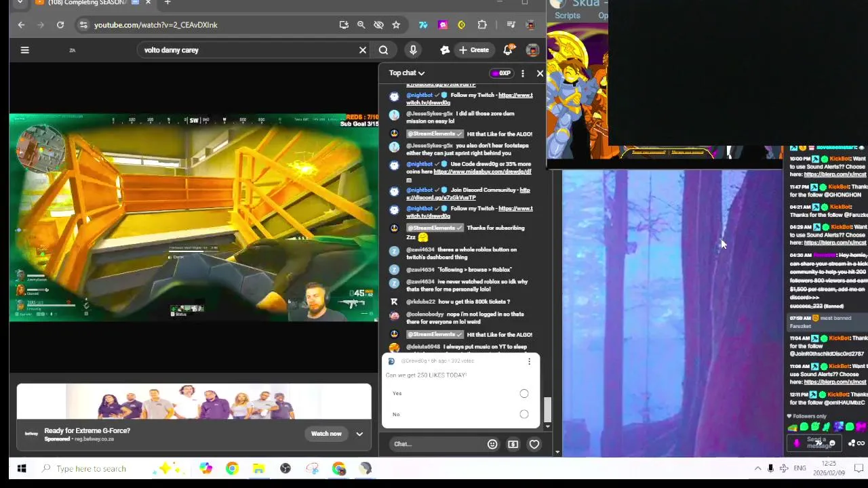Send a heart reaction in chat
The height and width of the screenshot is (488, 868).
pyautogui.click(x=534, y=445)
